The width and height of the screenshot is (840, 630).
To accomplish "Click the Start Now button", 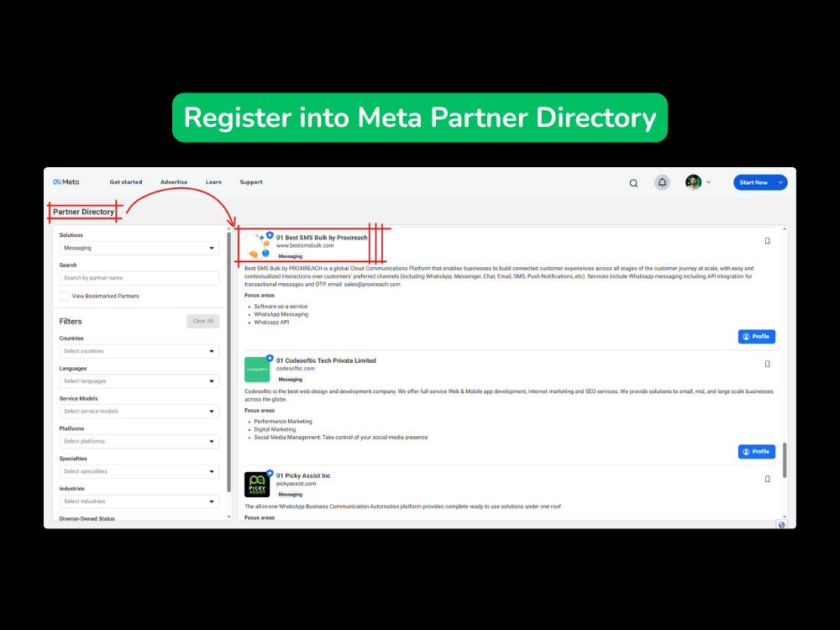I will click(753, 182).
